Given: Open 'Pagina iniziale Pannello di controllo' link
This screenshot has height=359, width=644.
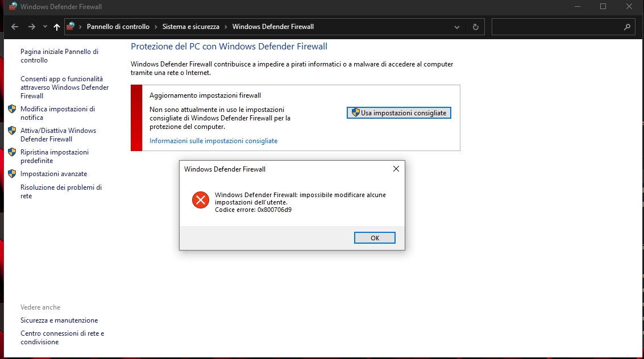Looking at the screenshot, I should pyautogui.click(x=60, y=56).
